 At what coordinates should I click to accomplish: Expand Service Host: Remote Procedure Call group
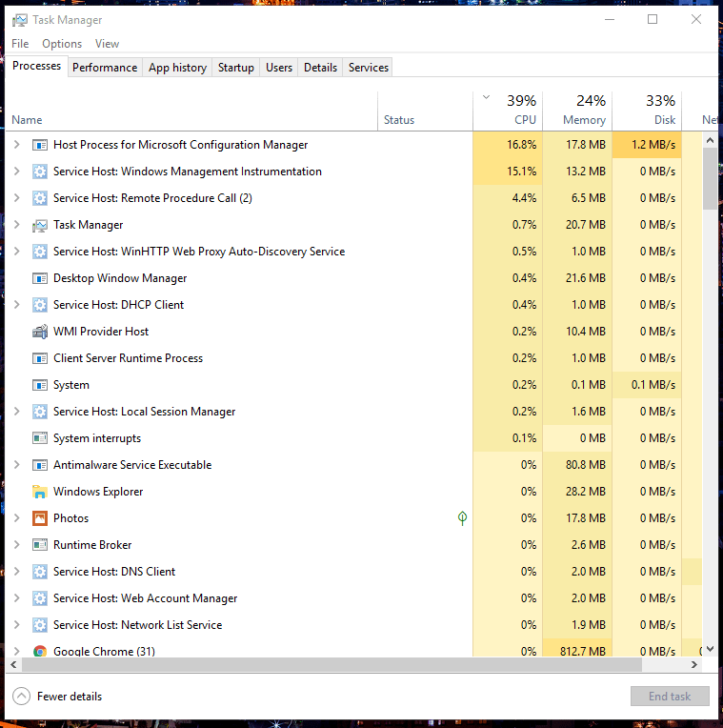click(x=16, y=198)
